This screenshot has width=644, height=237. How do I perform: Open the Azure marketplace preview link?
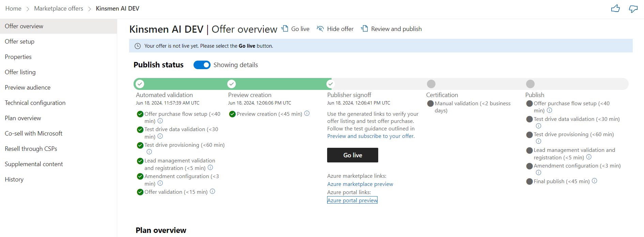tap(360, 184)
